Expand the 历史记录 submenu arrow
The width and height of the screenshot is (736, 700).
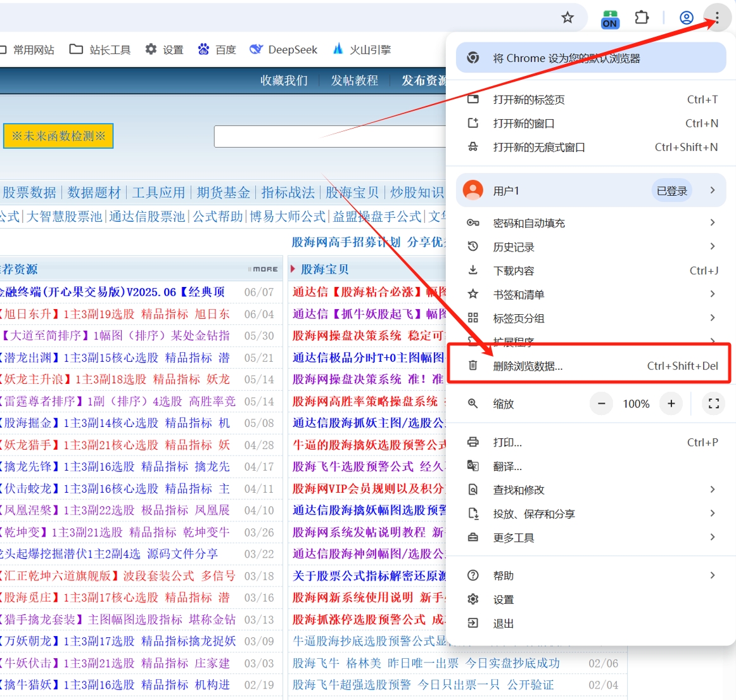[713, 246]
